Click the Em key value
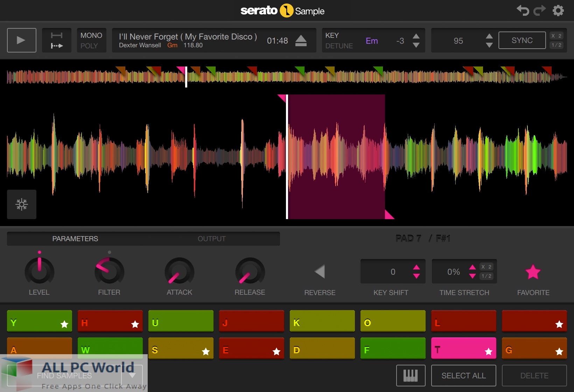 click(x=372, y=41)
